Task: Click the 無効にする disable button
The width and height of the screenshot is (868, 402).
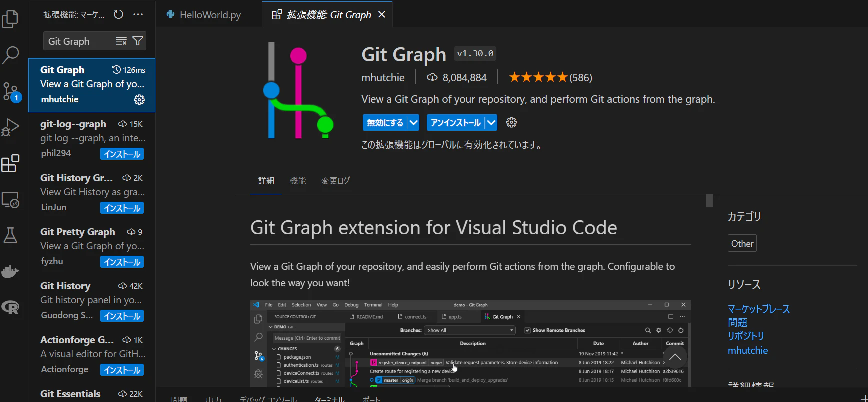Action: 385,122
